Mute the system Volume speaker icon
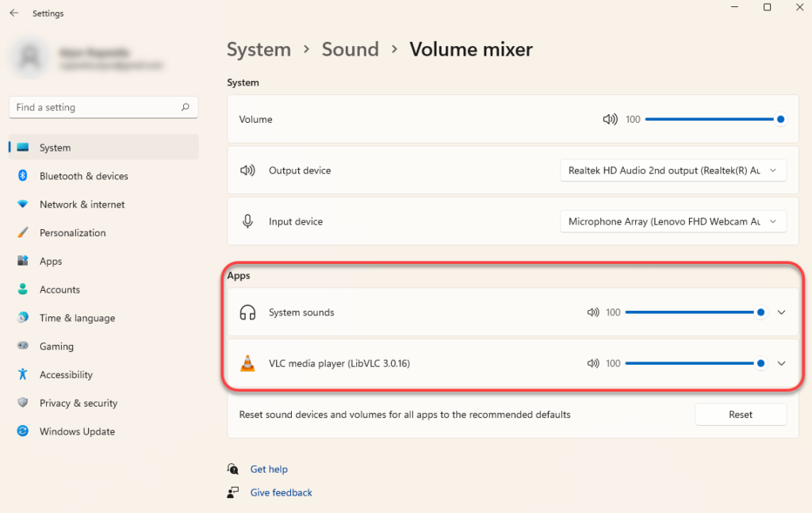 (x=610, y=119)
